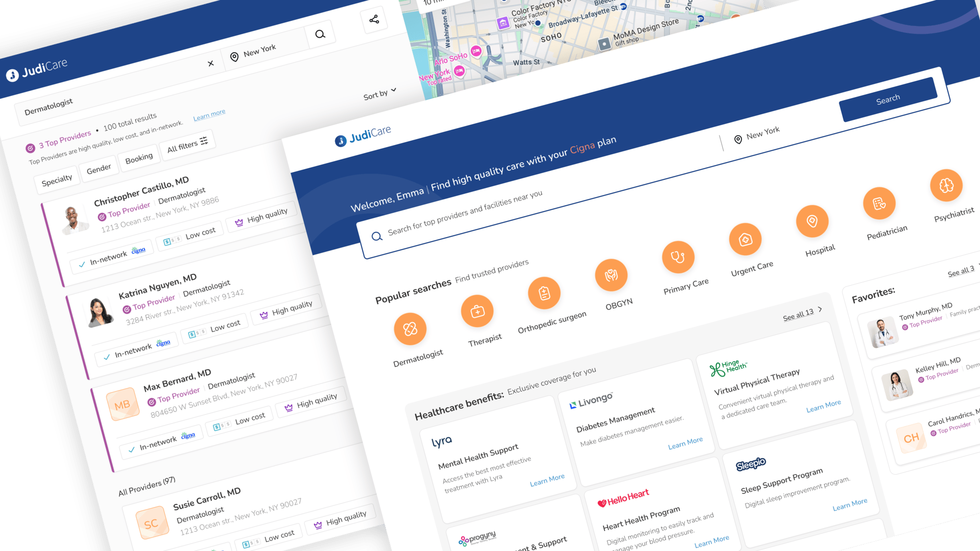
Task: Open Primary Care stethoscope icon
Action: pos(678,257)
